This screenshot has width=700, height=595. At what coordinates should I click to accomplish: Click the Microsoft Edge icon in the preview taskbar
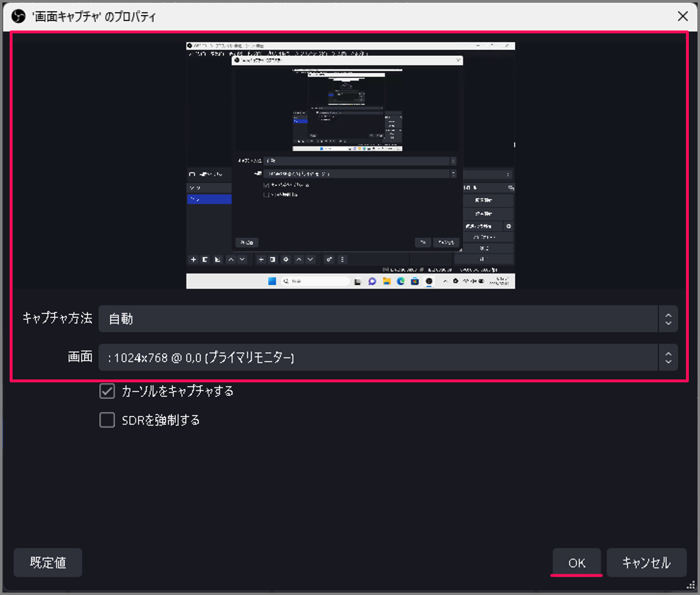click(x=400, y=281)
